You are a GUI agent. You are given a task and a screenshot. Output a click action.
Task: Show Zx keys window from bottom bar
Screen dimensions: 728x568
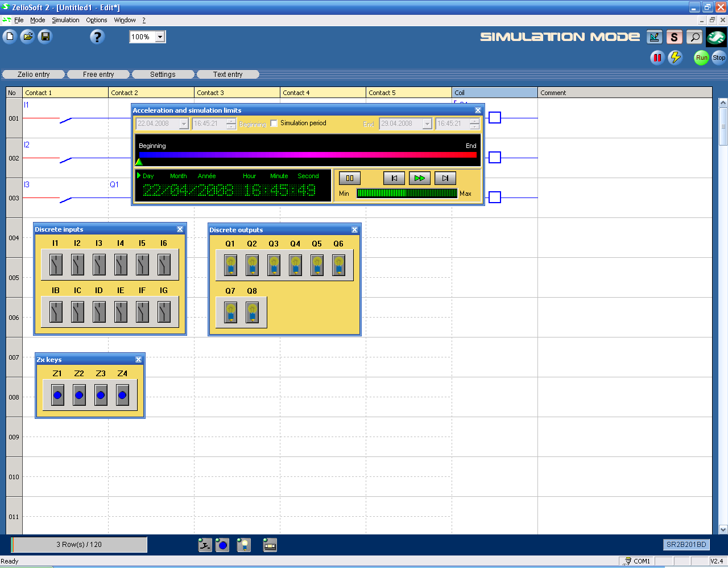[x=222, y=545]
